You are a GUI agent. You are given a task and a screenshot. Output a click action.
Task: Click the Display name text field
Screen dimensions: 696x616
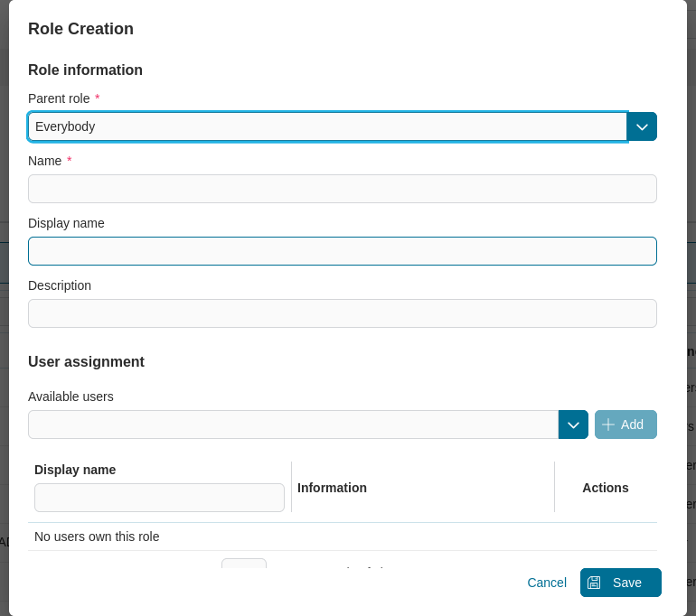click(x=342, y=251)
